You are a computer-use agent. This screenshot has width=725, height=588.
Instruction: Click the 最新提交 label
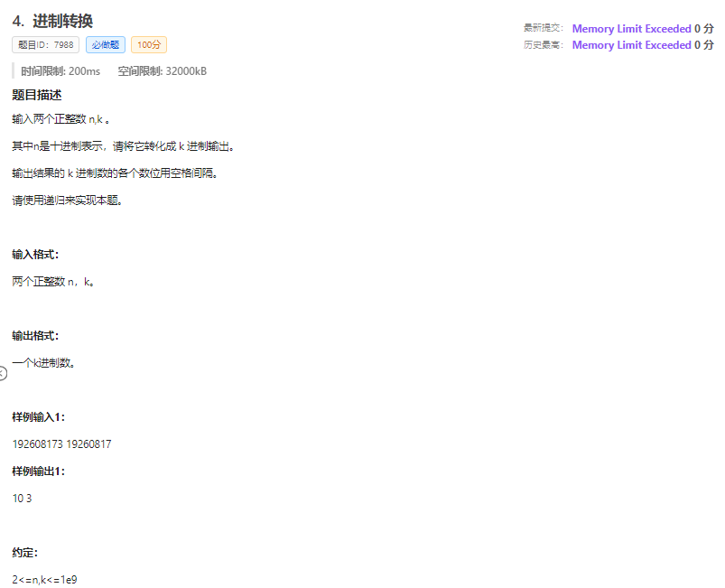pyautogui.click(x=544, y=28)
